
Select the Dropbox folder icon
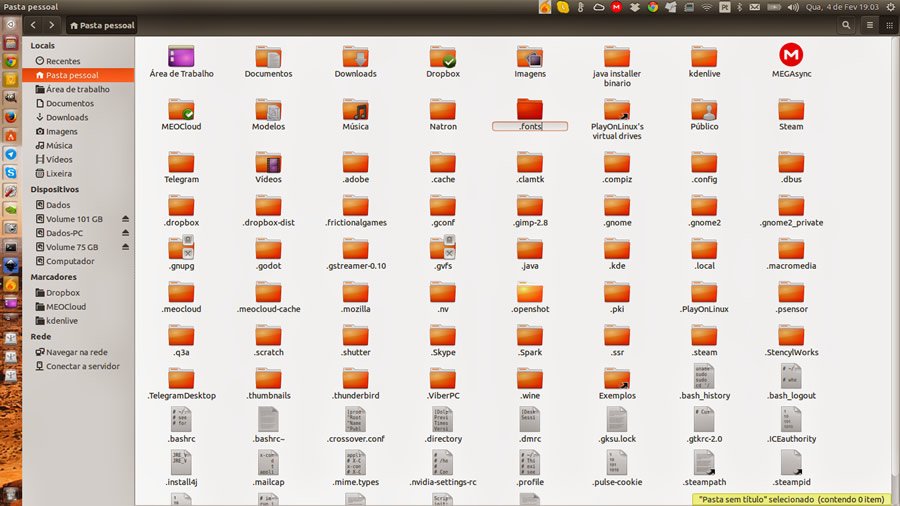click(x=443, y=57)
